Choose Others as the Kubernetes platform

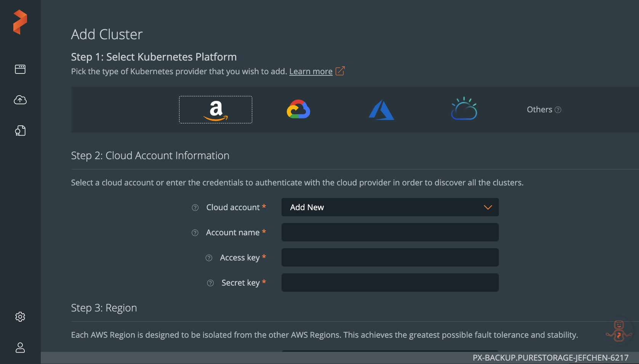[540, 110]
